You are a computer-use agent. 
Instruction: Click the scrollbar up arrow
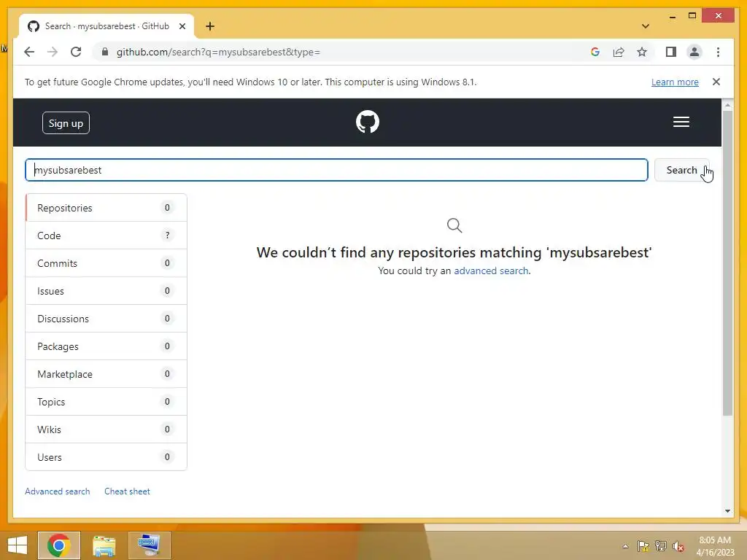point(727,104)
